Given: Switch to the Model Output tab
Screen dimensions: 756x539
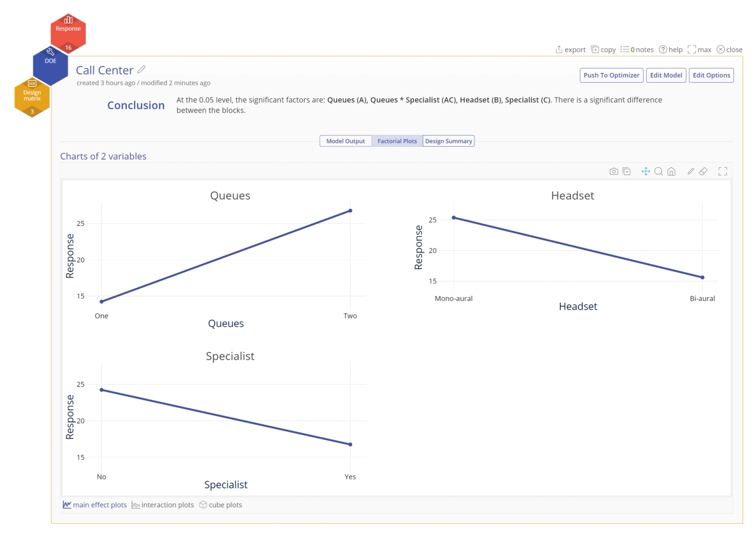Looking at the screenshot, I should click(x=346, y=141).
